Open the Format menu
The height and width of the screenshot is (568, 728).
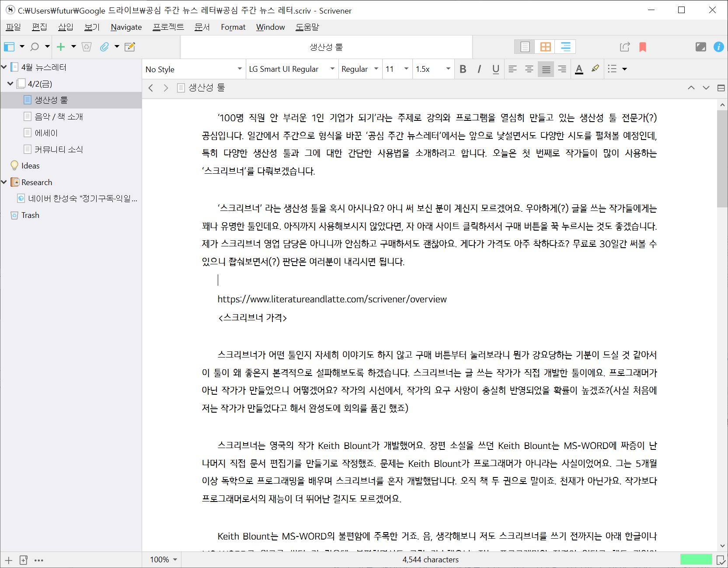coord(233,27)
